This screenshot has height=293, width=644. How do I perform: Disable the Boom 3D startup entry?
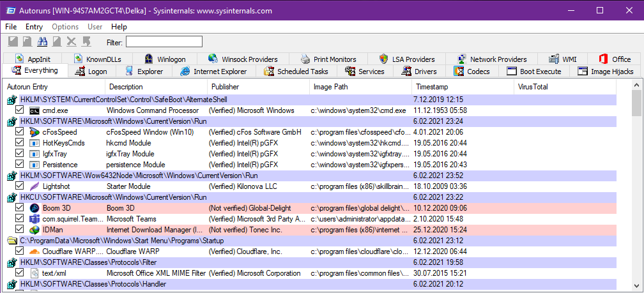pos(19,208)
